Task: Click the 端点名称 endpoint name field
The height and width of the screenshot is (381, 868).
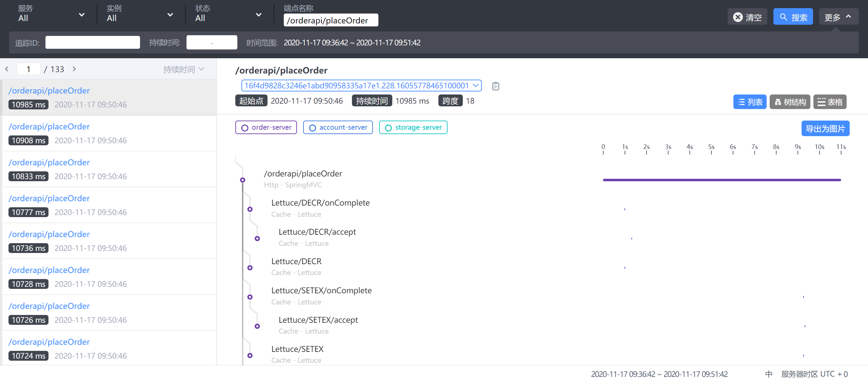Action: pyautogui.click(x=331, y=20)
